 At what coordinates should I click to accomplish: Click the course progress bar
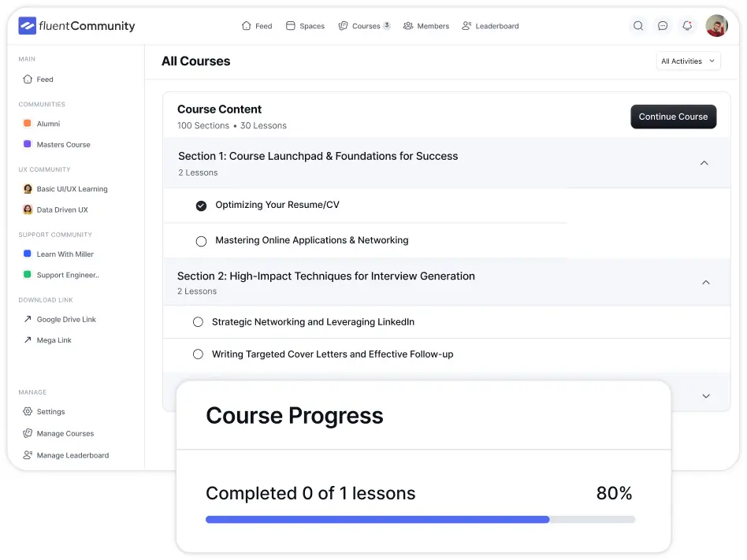click(x=420, y=519)
